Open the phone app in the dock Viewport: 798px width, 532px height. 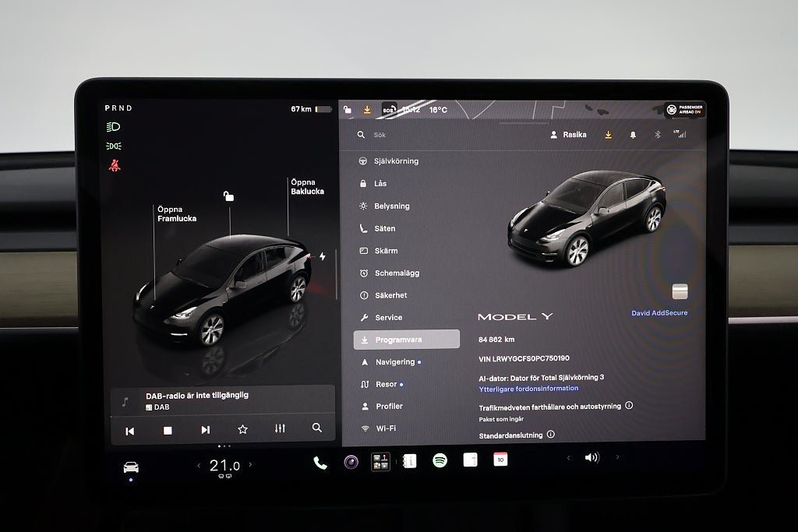point(320,463)
